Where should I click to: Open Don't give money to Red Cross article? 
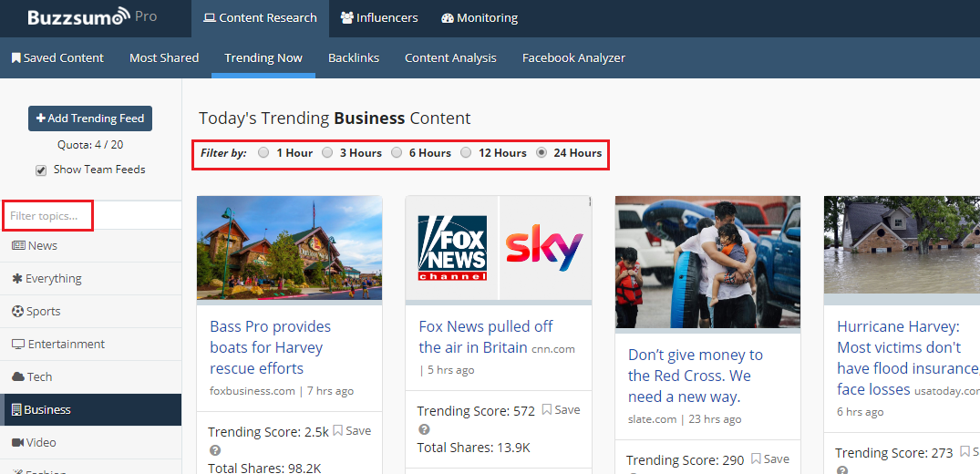tap(696, 376)
